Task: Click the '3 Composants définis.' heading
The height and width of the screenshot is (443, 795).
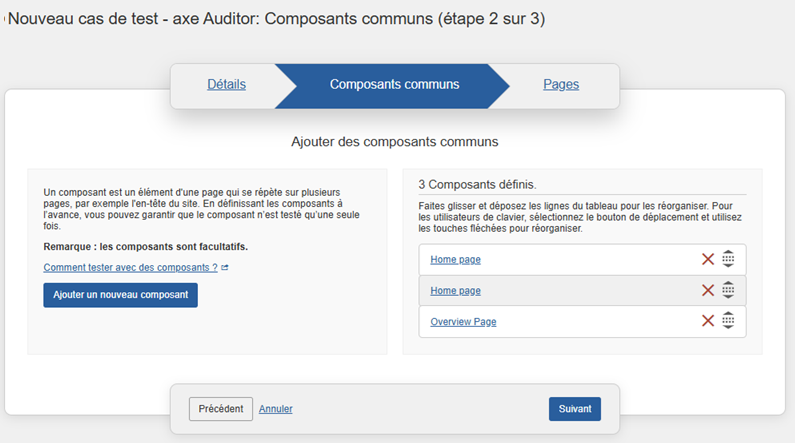Action: point(477,185)
